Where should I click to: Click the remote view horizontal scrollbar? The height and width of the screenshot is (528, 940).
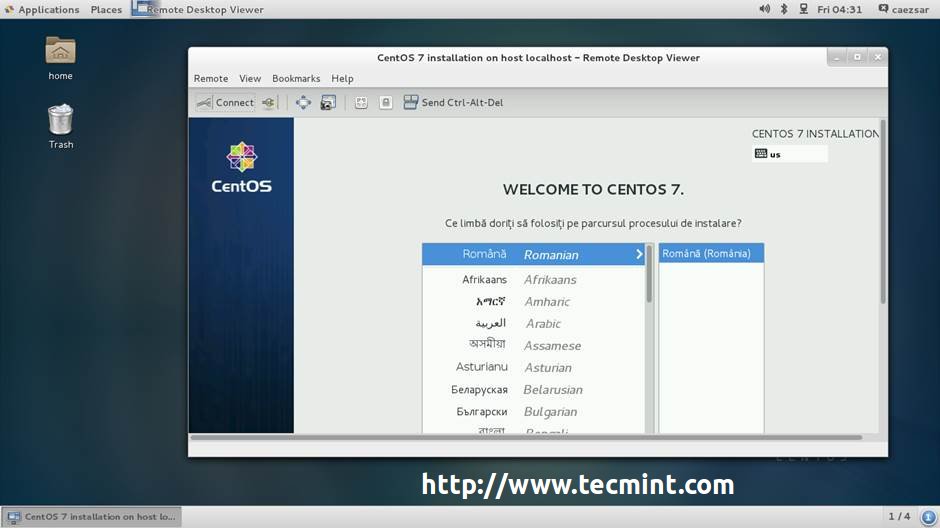coord(526,438)
